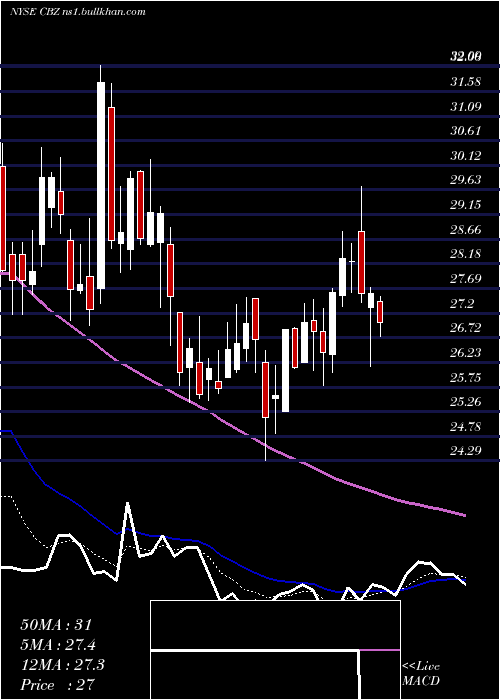Viewport: 500px width, 700px height.
Task: Click the 28.18 price axis label
Action: (465, 254)
